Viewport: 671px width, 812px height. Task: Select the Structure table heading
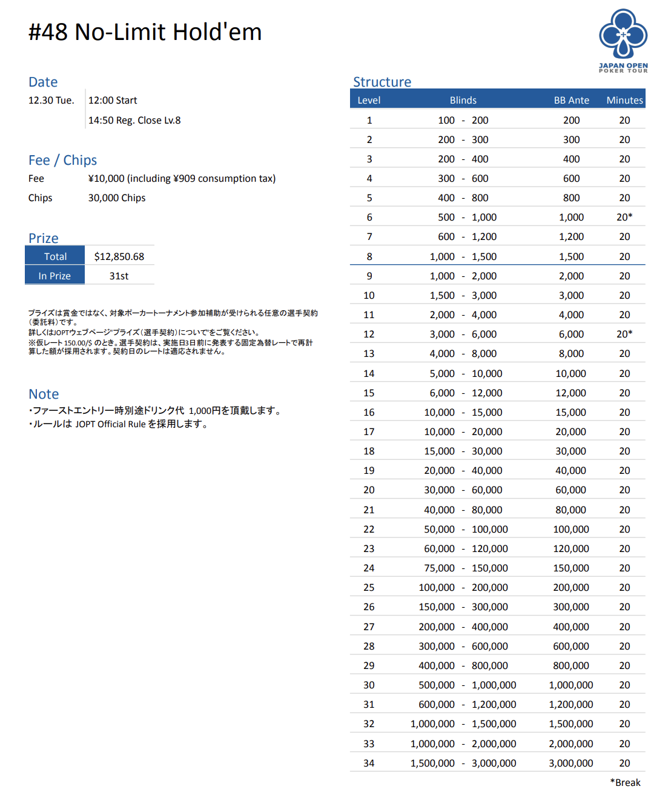click(382, 82)
